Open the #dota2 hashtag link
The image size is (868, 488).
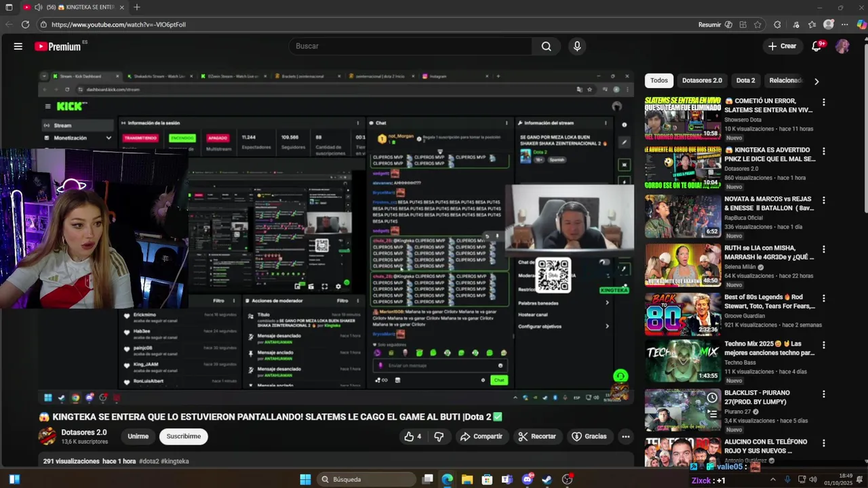[x=149, y=461]
